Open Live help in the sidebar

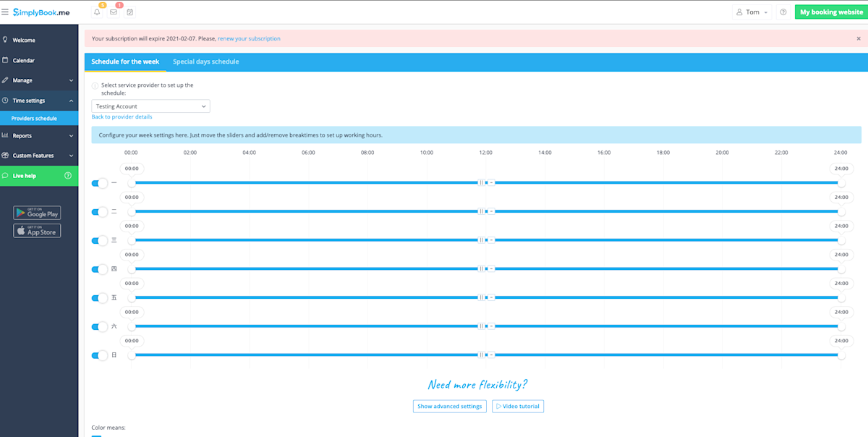39,176
